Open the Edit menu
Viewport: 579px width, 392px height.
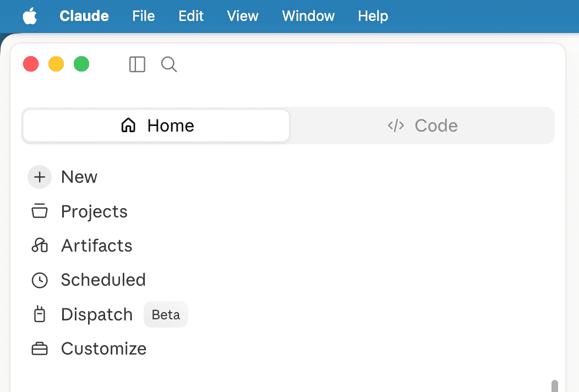click(x=191, y=16)
